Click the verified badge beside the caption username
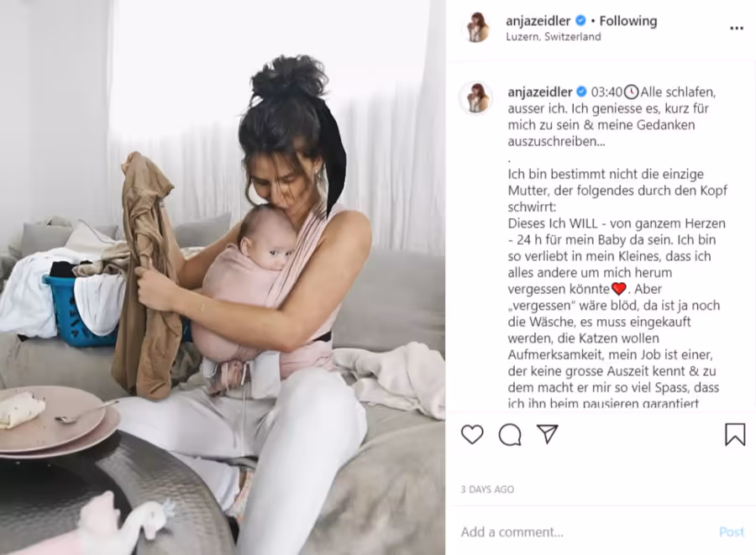Screen dimensions: 756x555 click(x=582, y=92)
